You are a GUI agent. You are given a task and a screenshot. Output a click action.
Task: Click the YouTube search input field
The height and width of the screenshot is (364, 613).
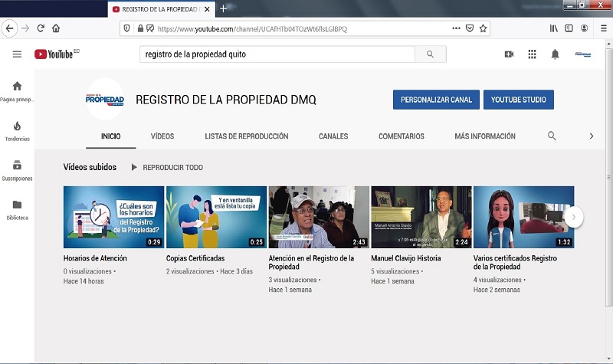(277, 54)
